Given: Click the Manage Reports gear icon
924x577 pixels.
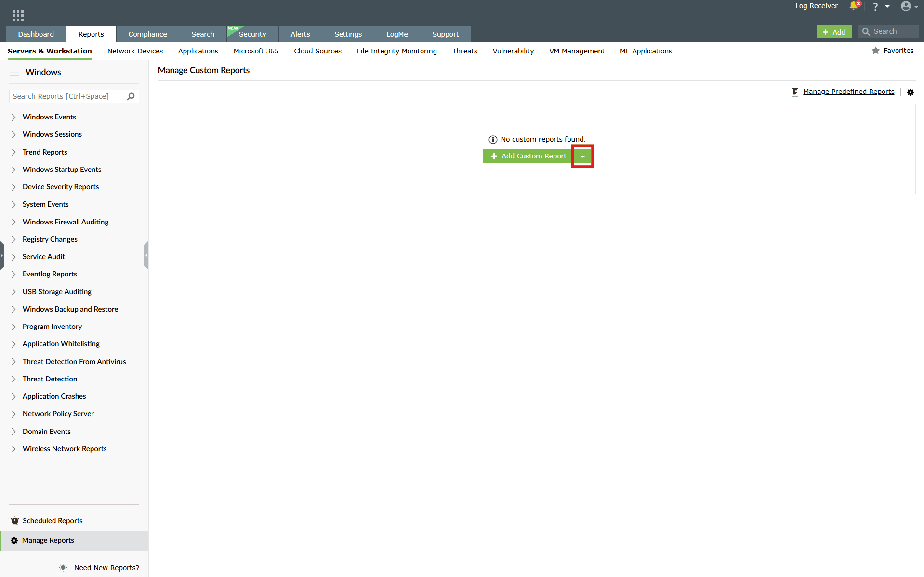Looking at the screenshot, I should click(14, 540).
